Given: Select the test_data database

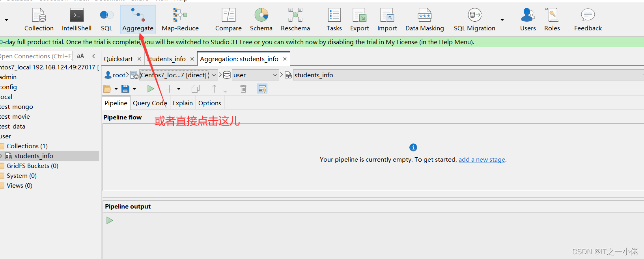Looking at the screenshot, I should 13,126.
